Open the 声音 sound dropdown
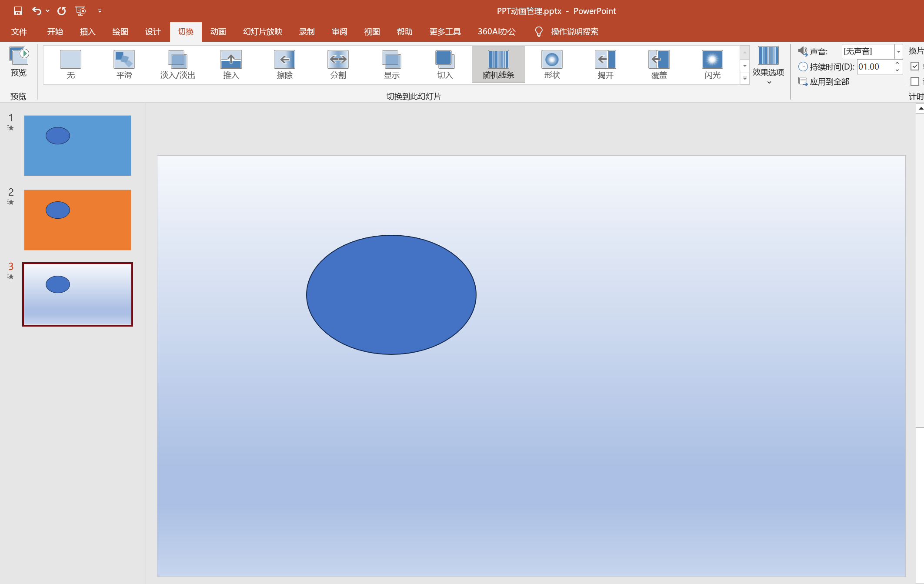Screen dimensions: 924x584 (x=898, y=51)
